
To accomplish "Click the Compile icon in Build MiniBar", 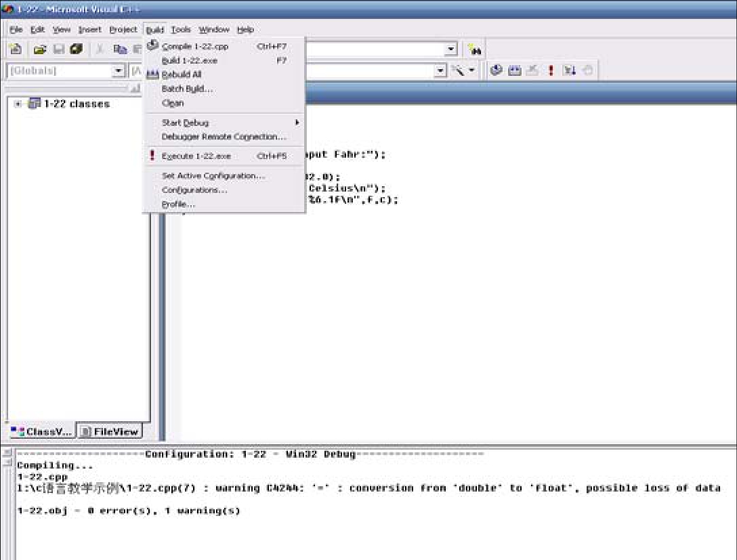I will [496, 70].
